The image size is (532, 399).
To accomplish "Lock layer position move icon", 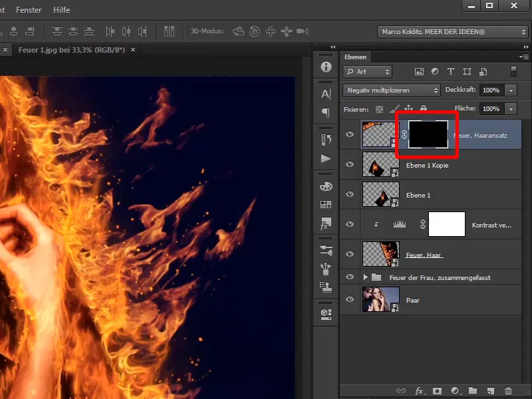I will pyautogui.click(x=409, y=108).
